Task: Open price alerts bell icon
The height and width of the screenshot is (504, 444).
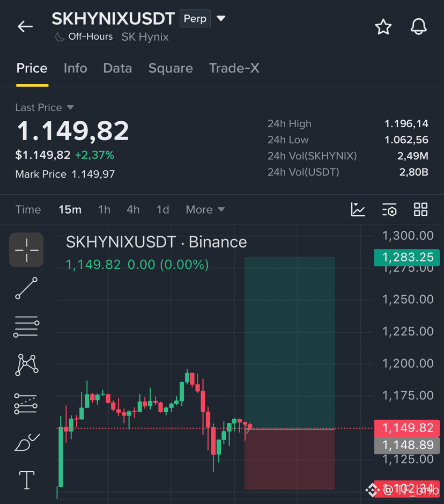Action: (x=419, y=27)
